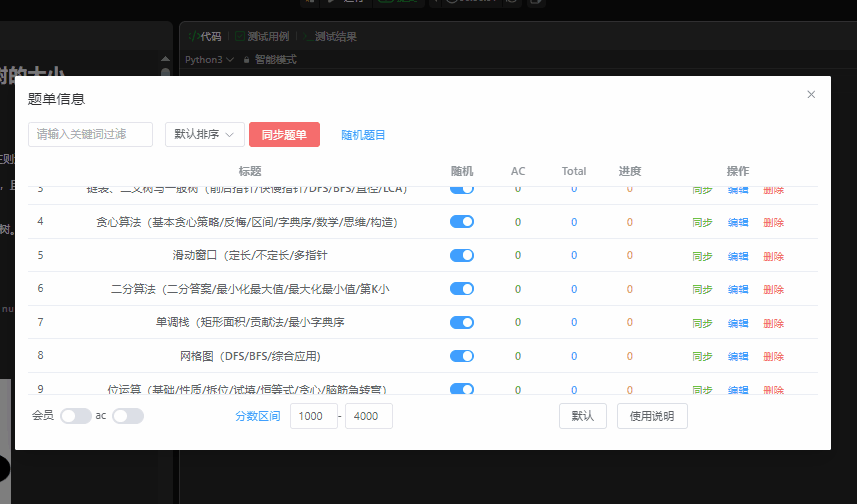Viewport: 857px width, 504px height.
Task: Close the 题单信息 dialog with the X
Action: coord(811,95)
